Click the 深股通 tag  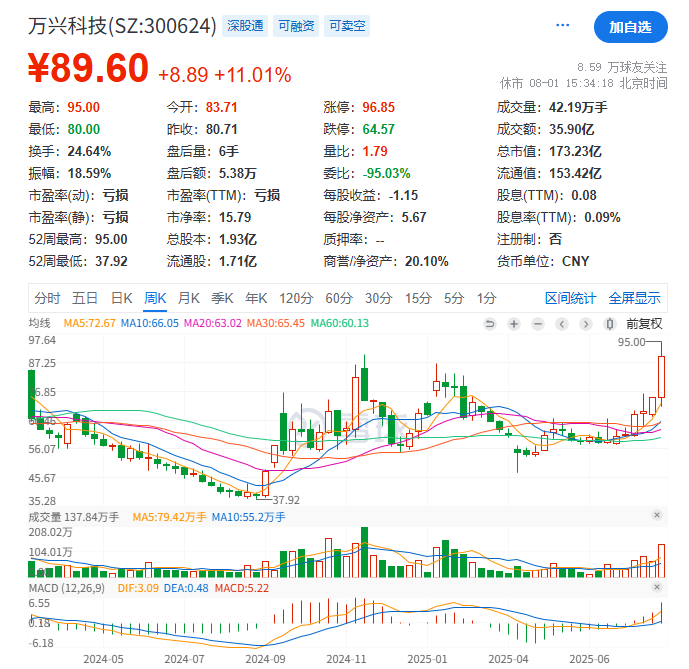pyautogui.click(x=245, y=26)
